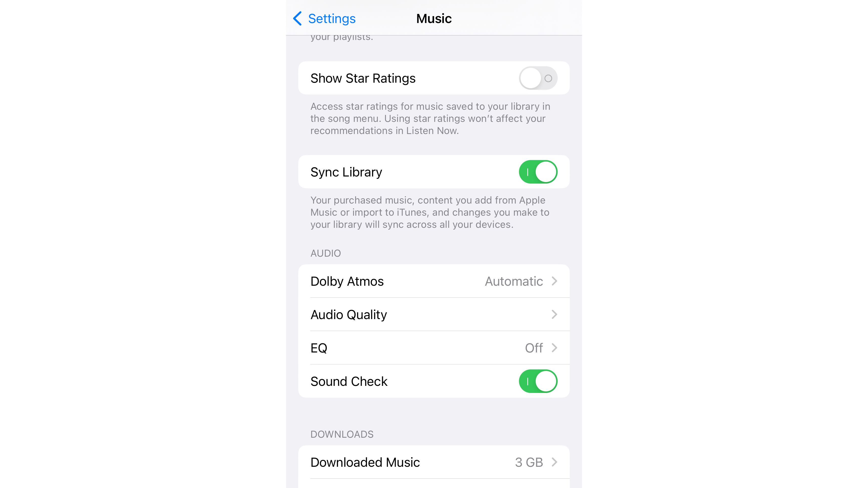The height and width of the screenshot is (488, 868).
Task: Open Audio Quality settings
Action: click(x=434, y=315)
